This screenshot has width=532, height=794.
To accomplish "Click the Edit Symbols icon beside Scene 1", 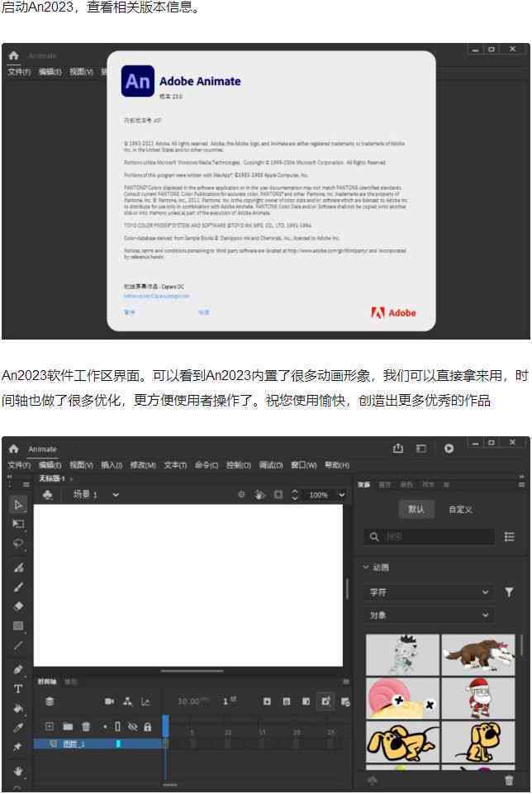I will point(48,495).
